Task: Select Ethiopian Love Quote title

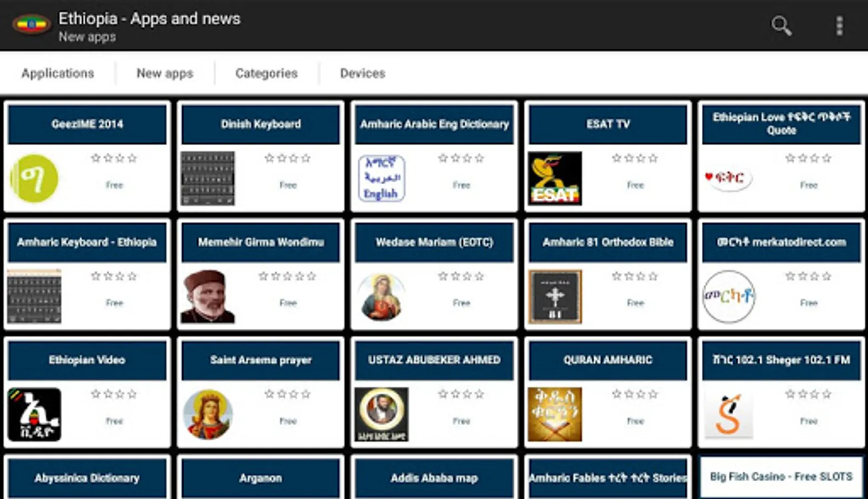Action: 781,124
